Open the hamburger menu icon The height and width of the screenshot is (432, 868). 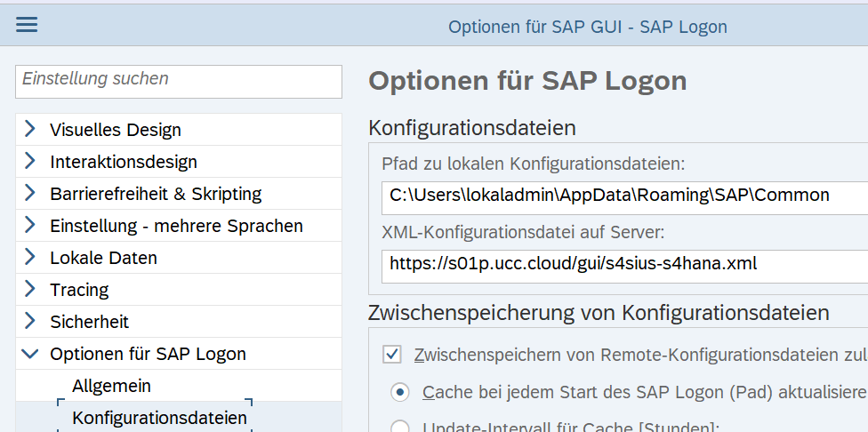[x=27, y=24]
